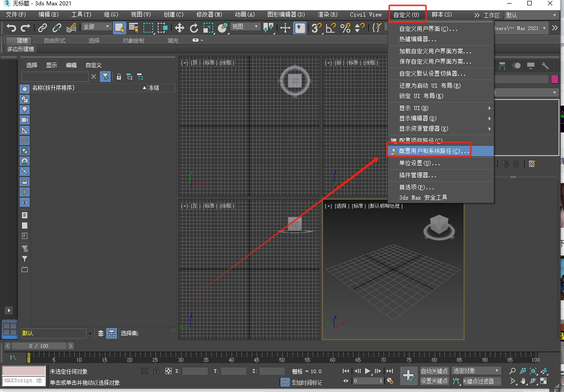
Task: Click Bind to Space Warp icon
Action: click(71, 28)
